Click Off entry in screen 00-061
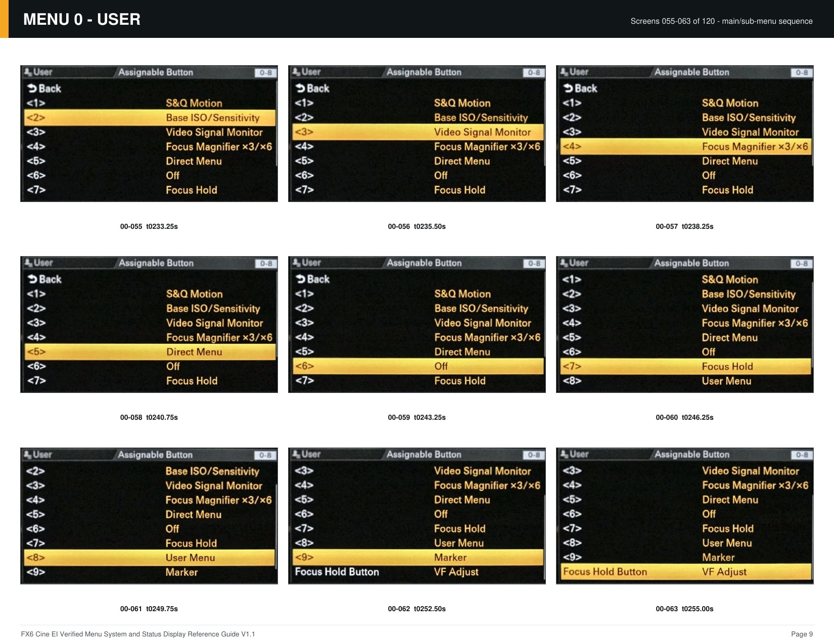The height and width of the screenshot is (644, 834). click(172, 529)
